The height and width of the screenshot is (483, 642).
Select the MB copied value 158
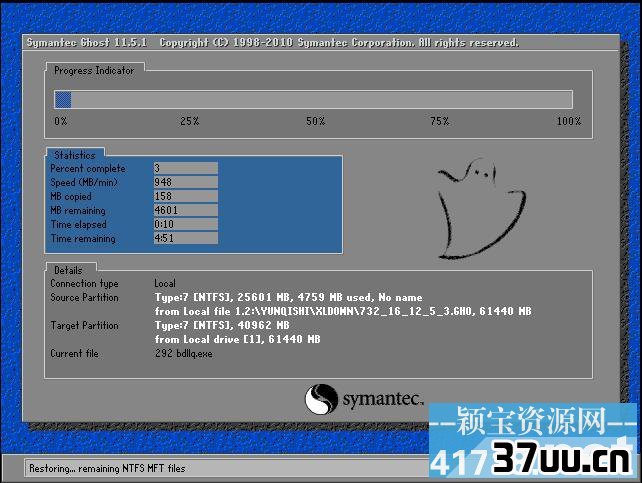(x=186, y=196)
